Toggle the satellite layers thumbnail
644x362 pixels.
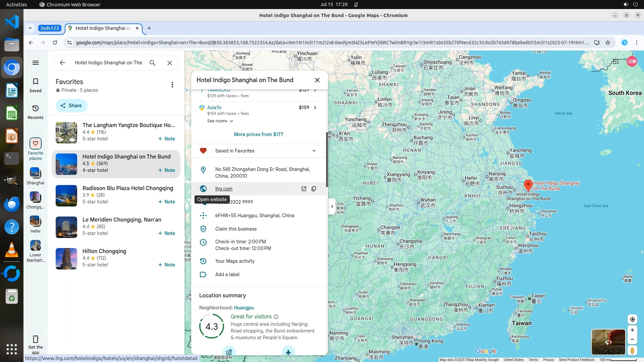click(608, 342)
